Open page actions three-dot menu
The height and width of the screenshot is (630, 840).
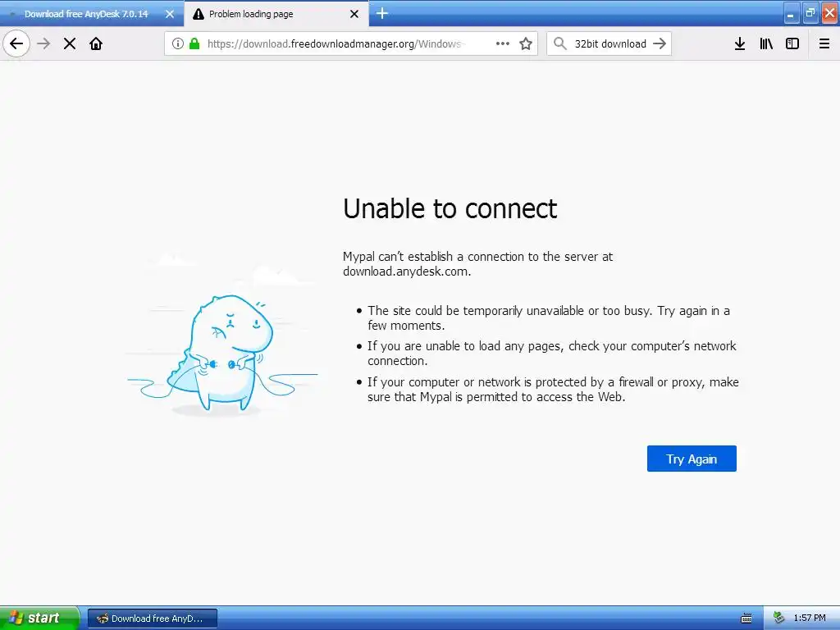(x=503, y=43)
